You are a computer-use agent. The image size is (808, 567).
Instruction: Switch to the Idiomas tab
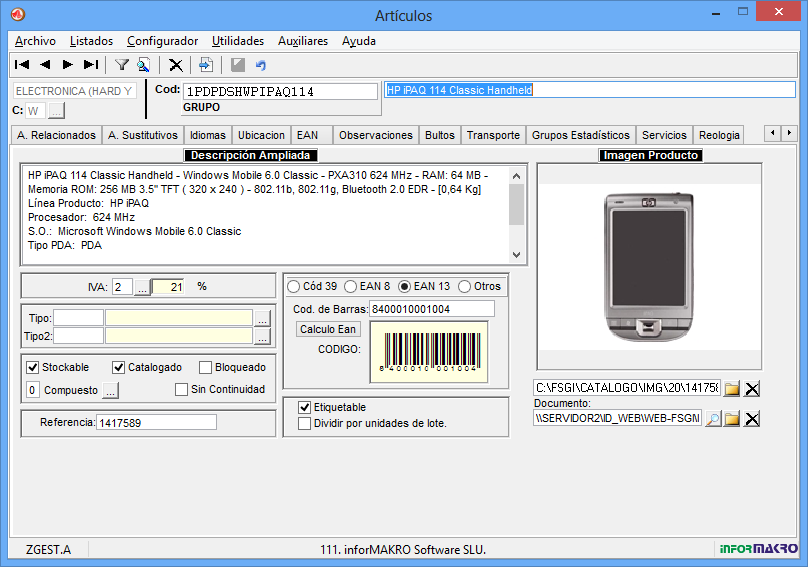coord(208,135)
